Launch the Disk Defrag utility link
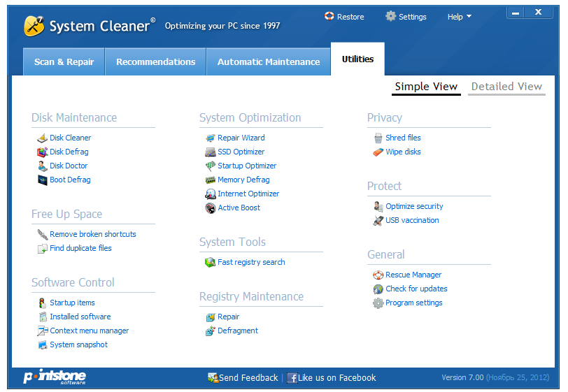The image size is (568, 392). tap(69, 152)
